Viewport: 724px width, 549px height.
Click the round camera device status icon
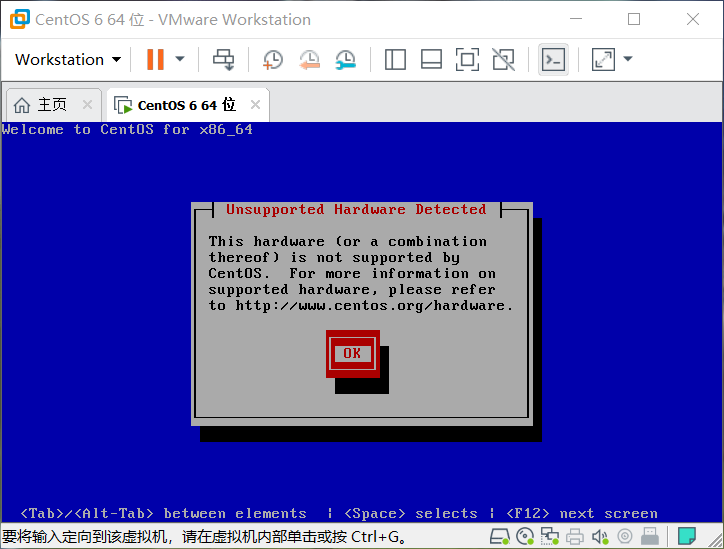coord(625,536)
